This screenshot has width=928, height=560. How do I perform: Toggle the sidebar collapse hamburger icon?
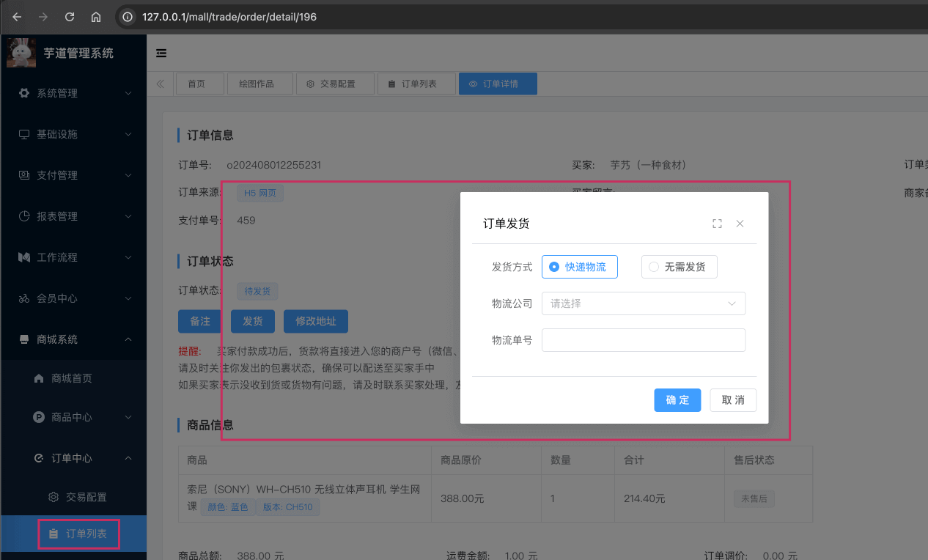pos(161,53)
